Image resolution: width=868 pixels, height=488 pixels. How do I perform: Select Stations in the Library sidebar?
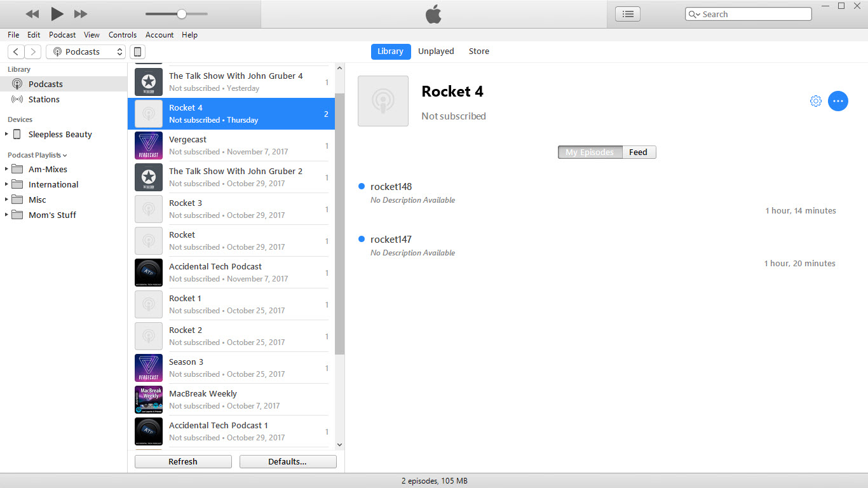coord(44,99)
